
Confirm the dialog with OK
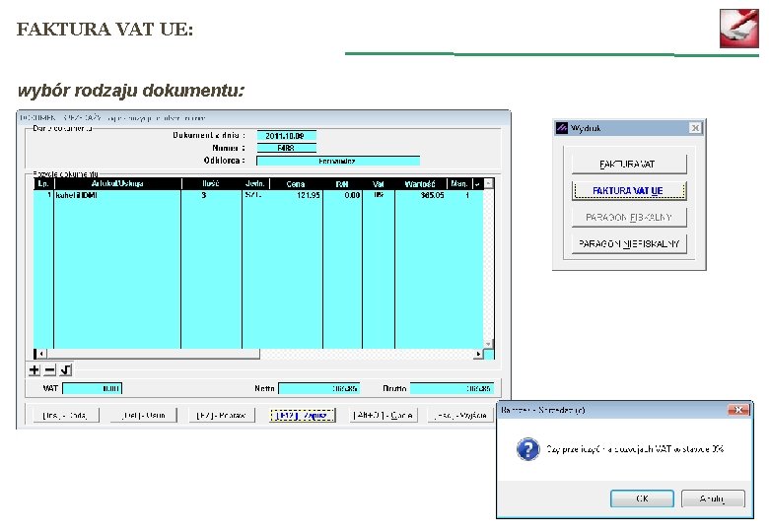(x=642, y=499)
